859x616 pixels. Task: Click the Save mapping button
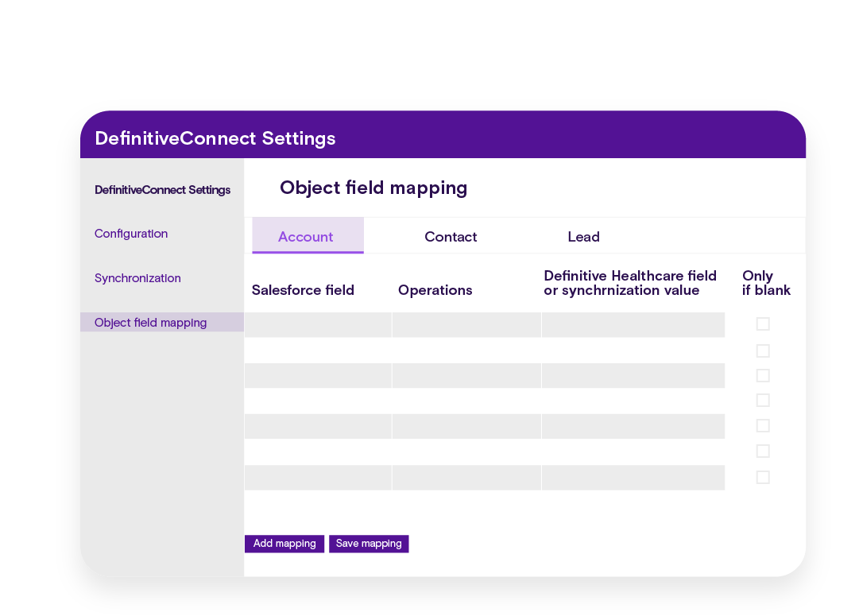click(369, 544)
